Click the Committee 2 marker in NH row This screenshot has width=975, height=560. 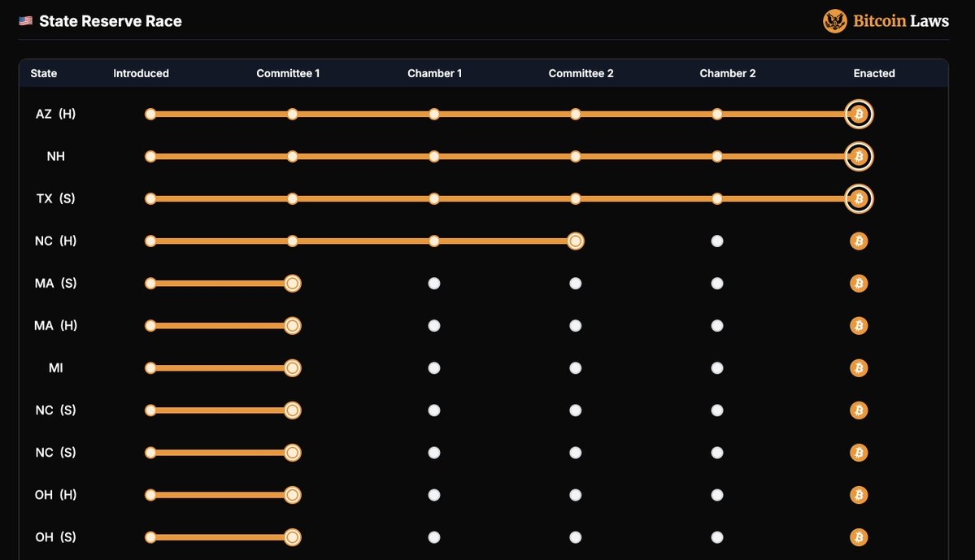pos(575,157)
